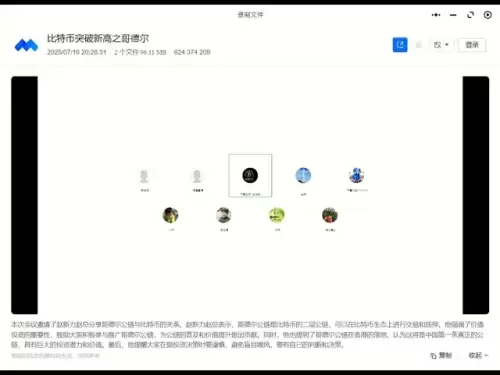Select the grey default avatar at far left
This screenshot has width=500, height=375.
144,176
